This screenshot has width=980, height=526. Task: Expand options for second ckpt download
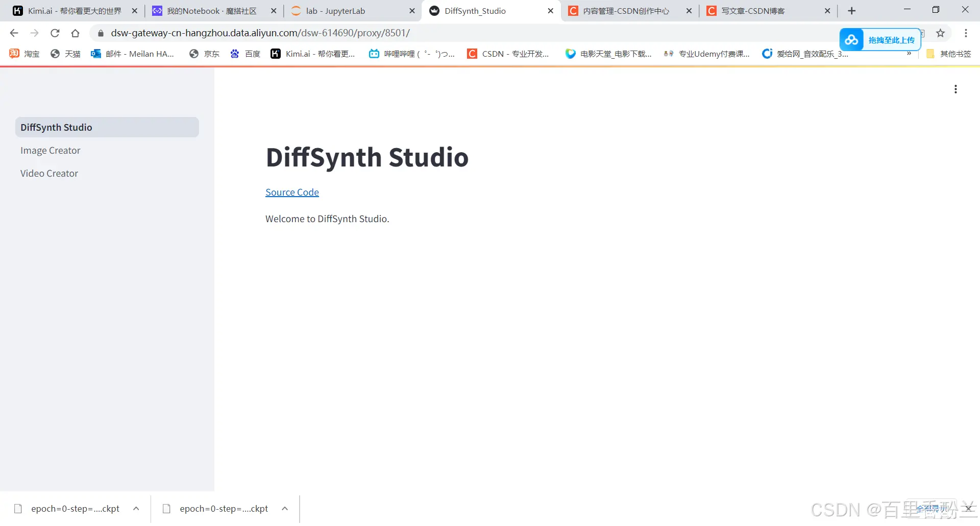(285, 509)
